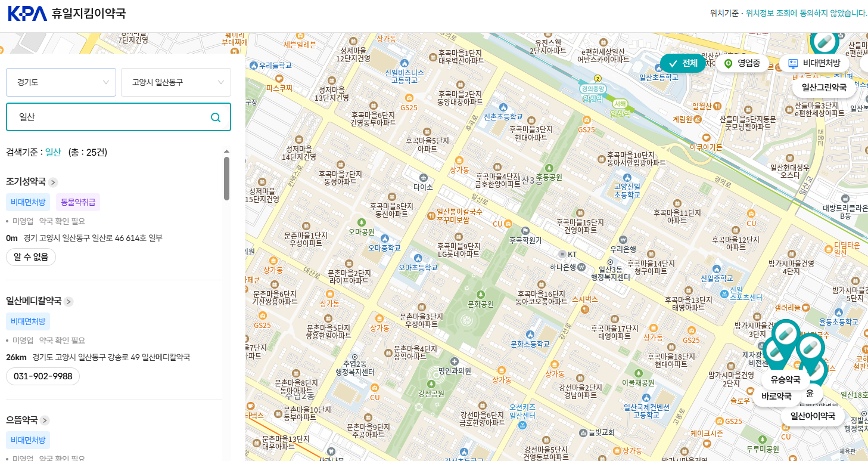Viewport: 868px width, 461px height.
Task: Call 031-902-9988 phone button
Action: coord(43,376)
